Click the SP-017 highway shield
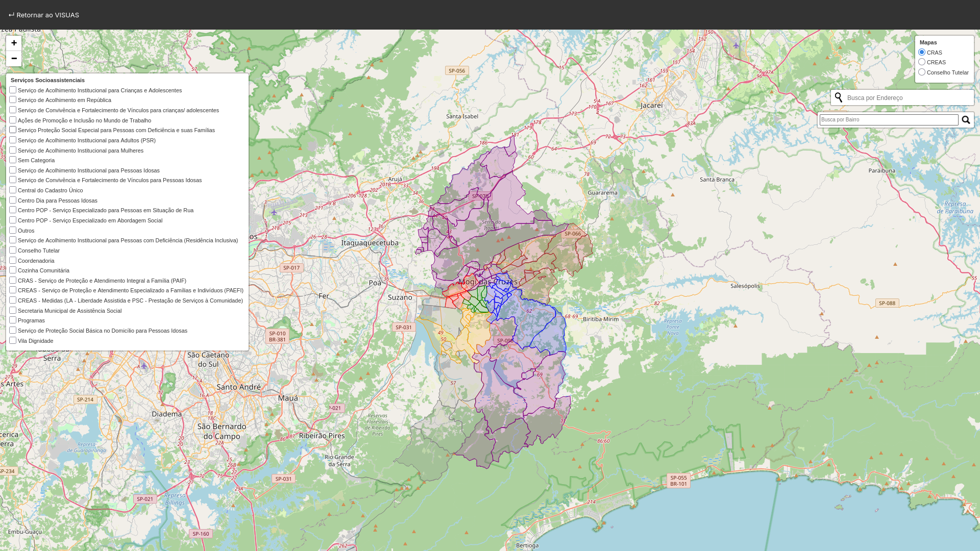The height and width of the screenshot is (551, 980). coord(291,268)
